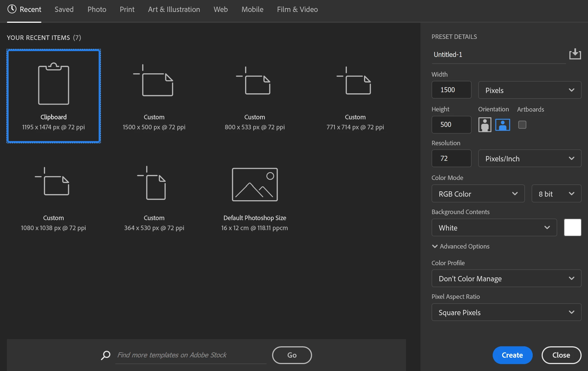
Task: Select the Clipboard preset icon
Action: click(x=53, y=84)
